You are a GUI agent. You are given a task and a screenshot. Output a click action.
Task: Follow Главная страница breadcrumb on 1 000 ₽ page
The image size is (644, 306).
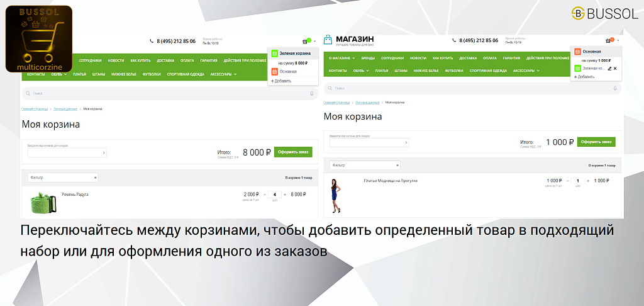point(337,102)
